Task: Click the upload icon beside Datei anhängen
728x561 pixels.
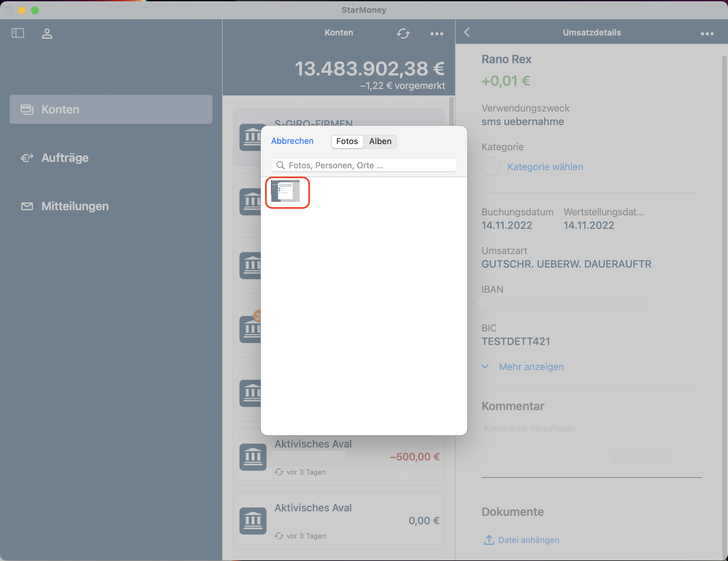Action: [x=489, y=540]
